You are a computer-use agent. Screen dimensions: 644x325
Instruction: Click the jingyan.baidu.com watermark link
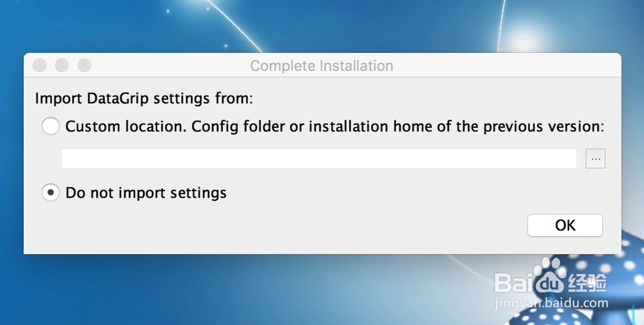[x=551, y=302]
